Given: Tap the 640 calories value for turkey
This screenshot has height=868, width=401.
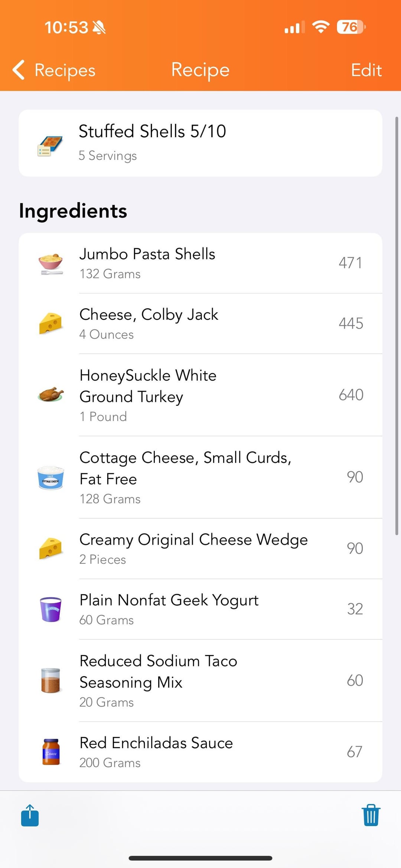Looking at the screenshot, I should pos(351,395).
